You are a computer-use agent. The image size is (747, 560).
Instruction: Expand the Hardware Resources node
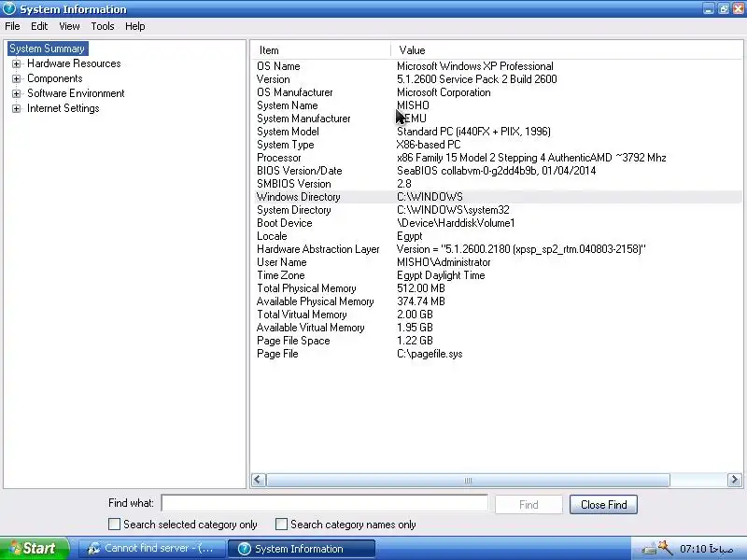(16, 63)
